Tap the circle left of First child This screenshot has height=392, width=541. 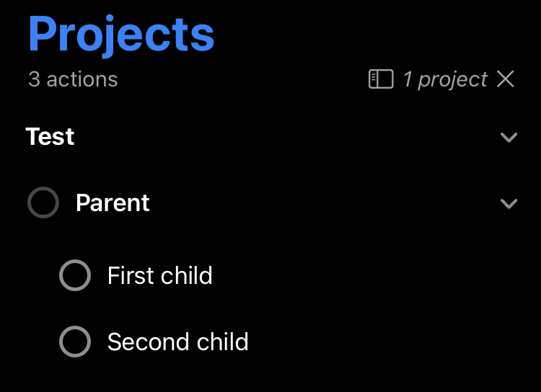point(75,275)
